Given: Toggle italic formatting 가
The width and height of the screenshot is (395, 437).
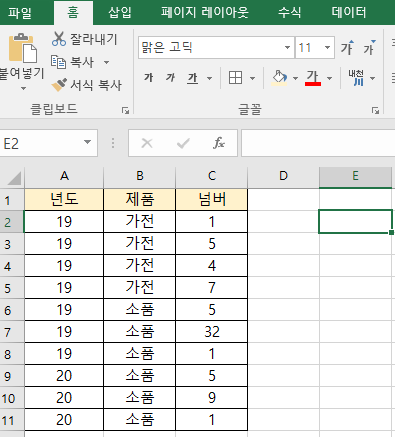Looking at the screenshot, I should [x=171, y=78].
